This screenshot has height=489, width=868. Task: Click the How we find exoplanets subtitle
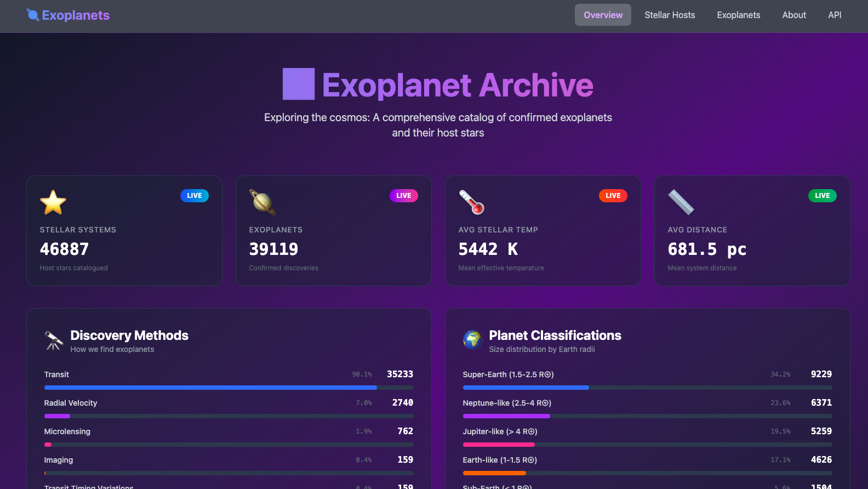tap(112, 349)
